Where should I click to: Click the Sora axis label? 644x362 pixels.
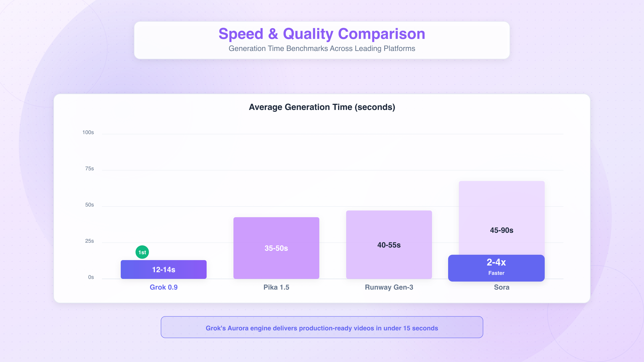[x=502, y=287]
